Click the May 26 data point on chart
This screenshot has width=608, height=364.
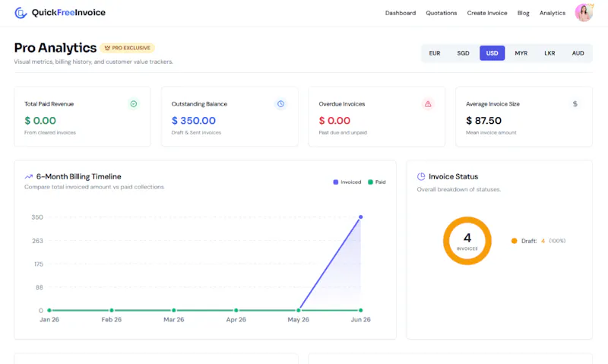pos(298,310)
